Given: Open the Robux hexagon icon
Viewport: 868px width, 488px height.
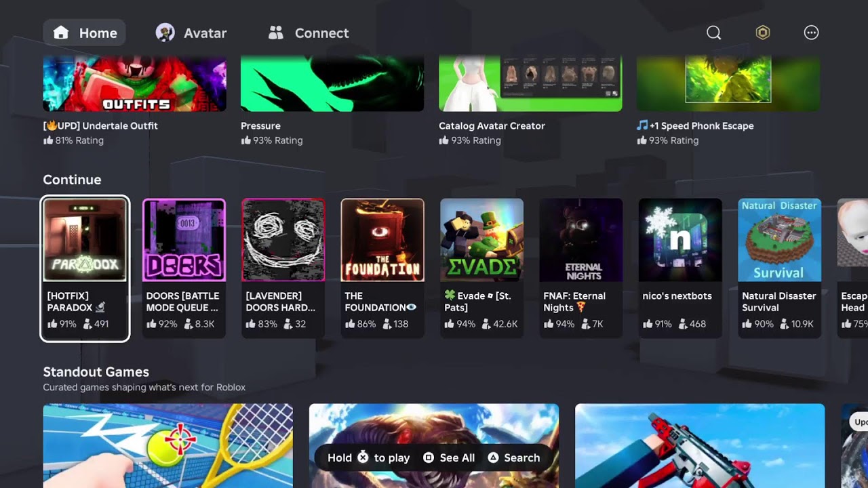Looking at the screenshot, I should click(x=763, y=33).
